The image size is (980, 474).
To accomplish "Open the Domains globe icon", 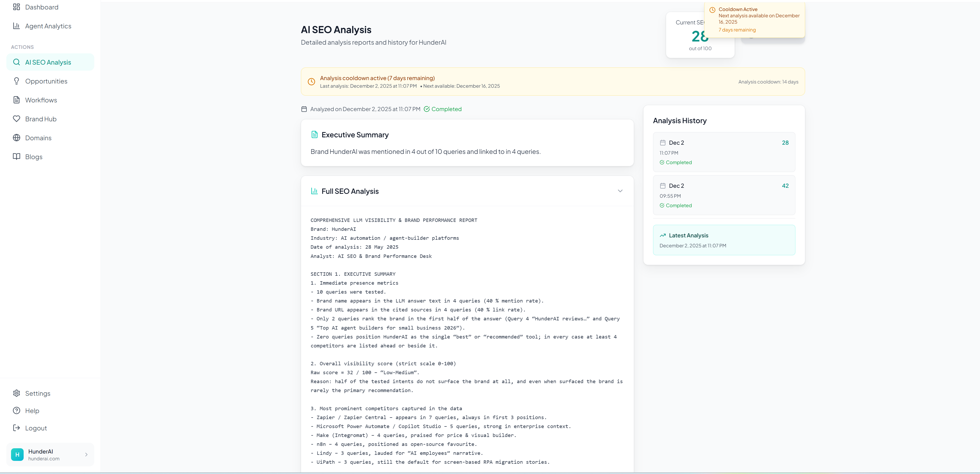I will coord(17,138).
